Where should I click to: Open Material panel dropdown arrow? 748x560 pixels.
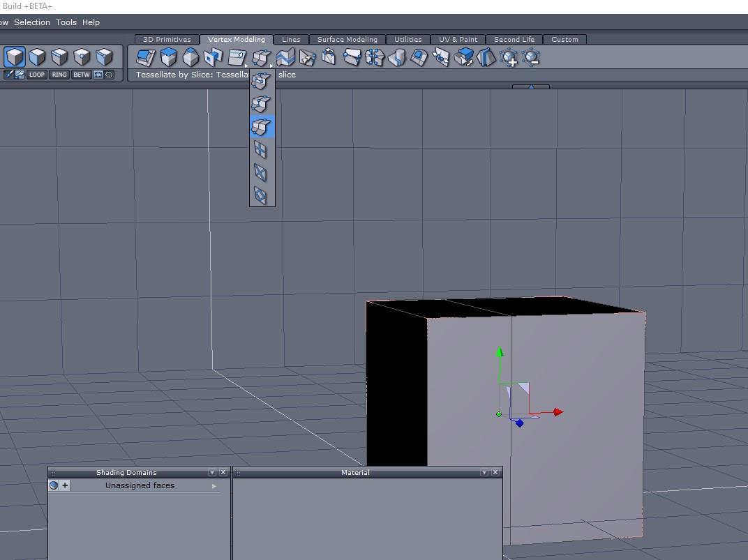point(484,472)
